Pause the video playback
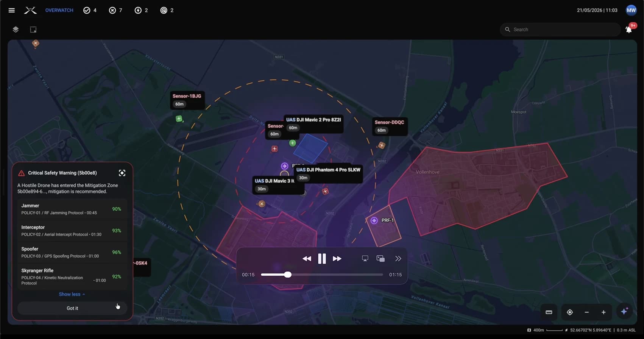Viewport: 644px width, 339px height. pyautogui.click(x=322, y=259)
